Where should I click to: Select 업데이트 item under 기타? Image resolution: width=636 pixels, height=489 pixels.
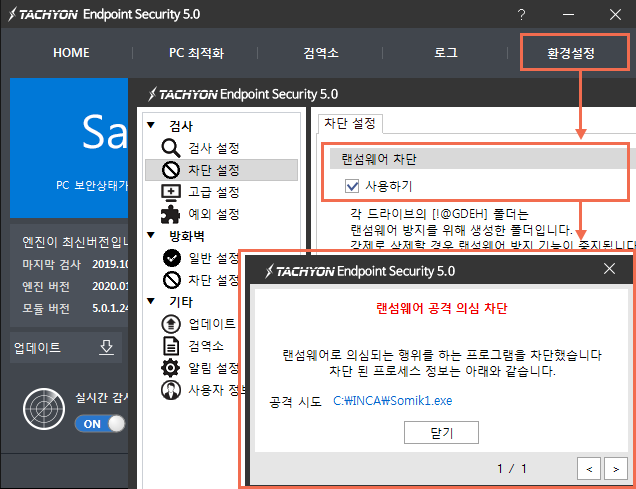point(212,324)
